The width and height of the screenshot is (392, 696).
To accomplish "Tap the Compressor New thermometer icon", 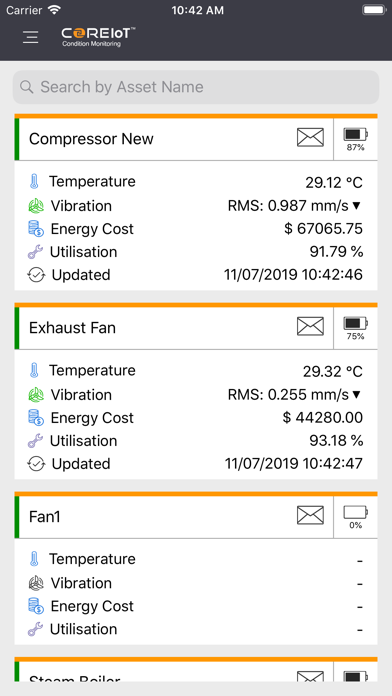I will [x=34, y=182].
